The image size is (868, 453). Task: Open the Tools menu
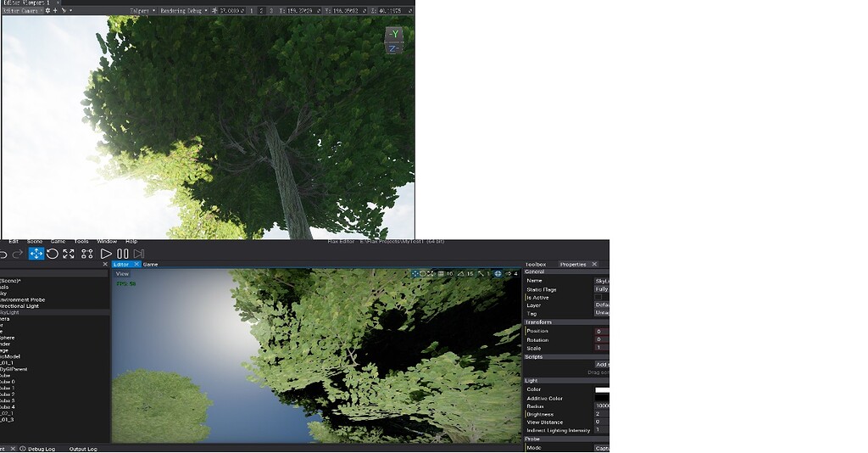[81, 242]
